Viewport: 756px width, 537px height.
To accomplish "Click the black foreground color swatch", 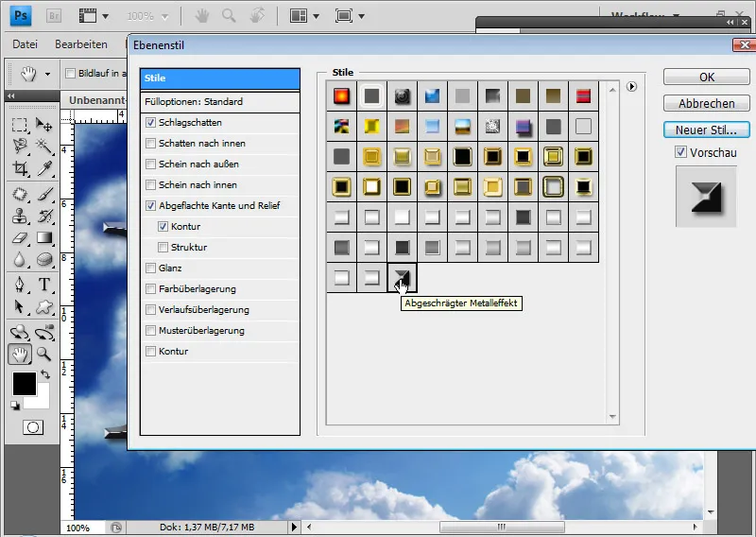I will pos(25,384).
